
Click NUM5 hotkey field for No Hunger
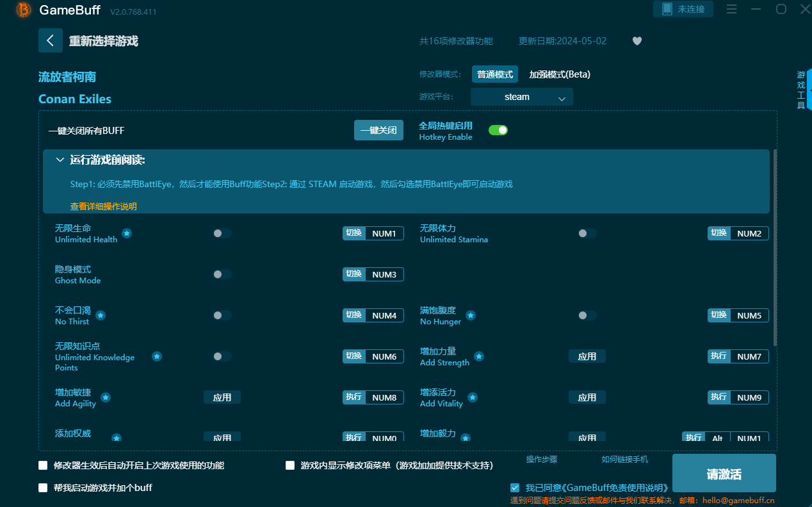click(x=749, y=315)
